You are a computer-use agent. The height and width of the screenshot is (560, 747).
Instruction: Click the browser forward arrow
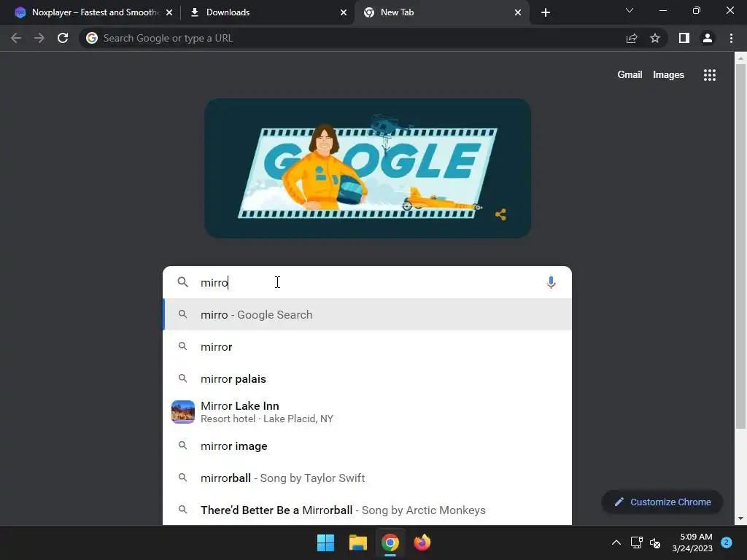39,38
